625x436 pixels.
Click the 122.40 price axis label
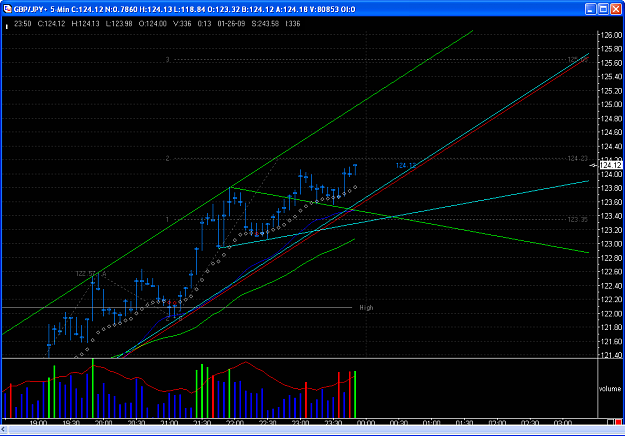pos(611,286)
